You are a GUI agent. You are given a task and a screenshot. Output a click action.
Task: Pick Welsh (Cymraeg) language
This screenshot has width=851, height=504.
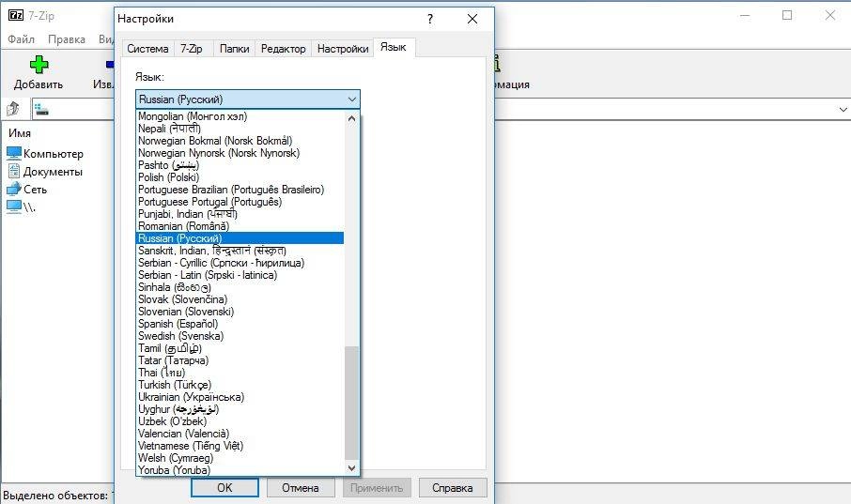tap(240, 458)
